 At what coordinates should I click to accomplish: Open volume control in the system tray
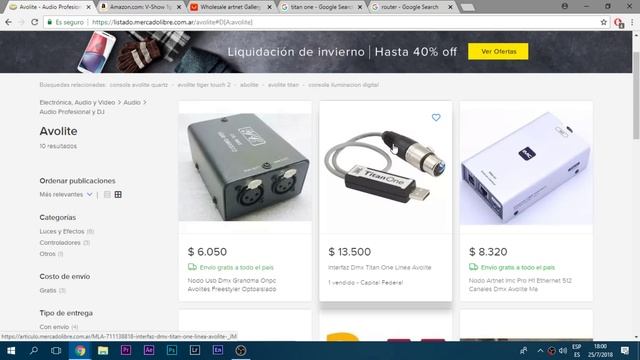[563, 351]
